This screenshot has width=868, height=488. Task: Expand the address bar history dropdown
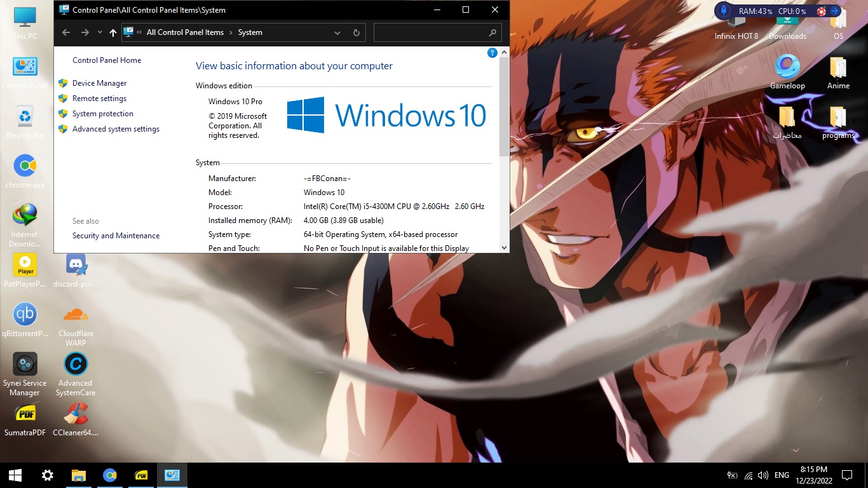(x=337, y=32)
